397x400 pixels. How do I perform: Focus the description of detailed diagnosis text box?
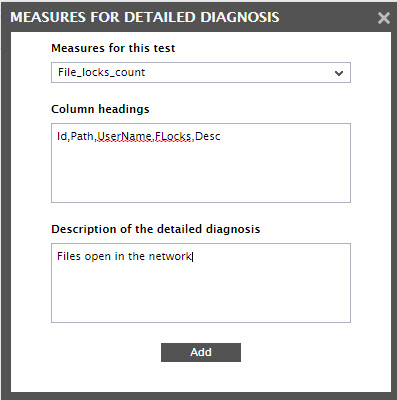tap(201, 283)
